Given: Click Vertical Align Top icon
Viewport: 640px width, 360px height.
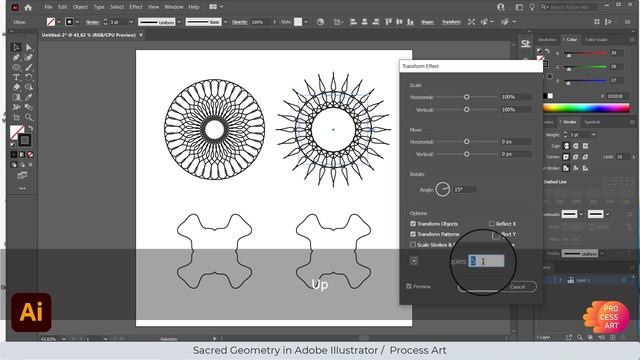Looking at the screenshot, I should pyautogui.click(x=388, y=22).
